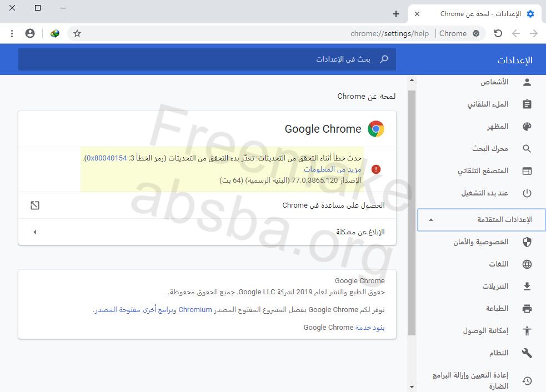The height and width of the screenshot is (392, 546).
Task: Open الإبلاغ عن مشكلة (Report an issue)
Action: tap(207, 232)
